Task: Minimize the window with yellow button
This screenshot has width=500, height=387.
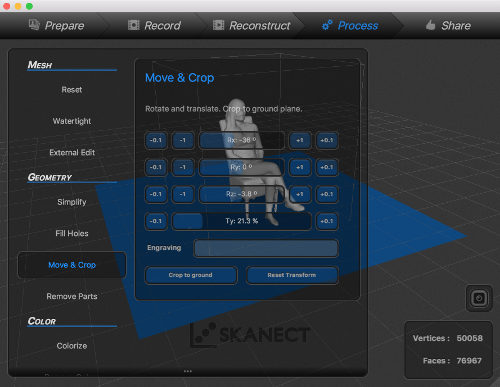Action: (18, 6)
